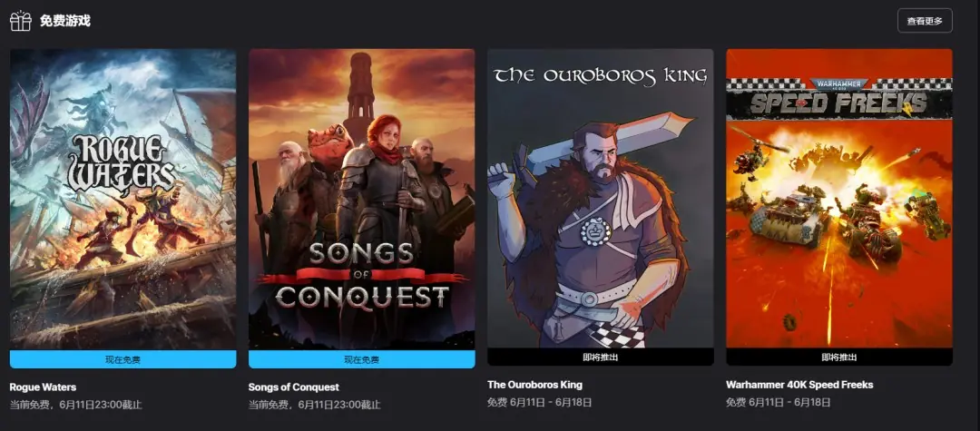Select The Ouroboros King title text
The image size is (980, 431).
tap(535, 385)
